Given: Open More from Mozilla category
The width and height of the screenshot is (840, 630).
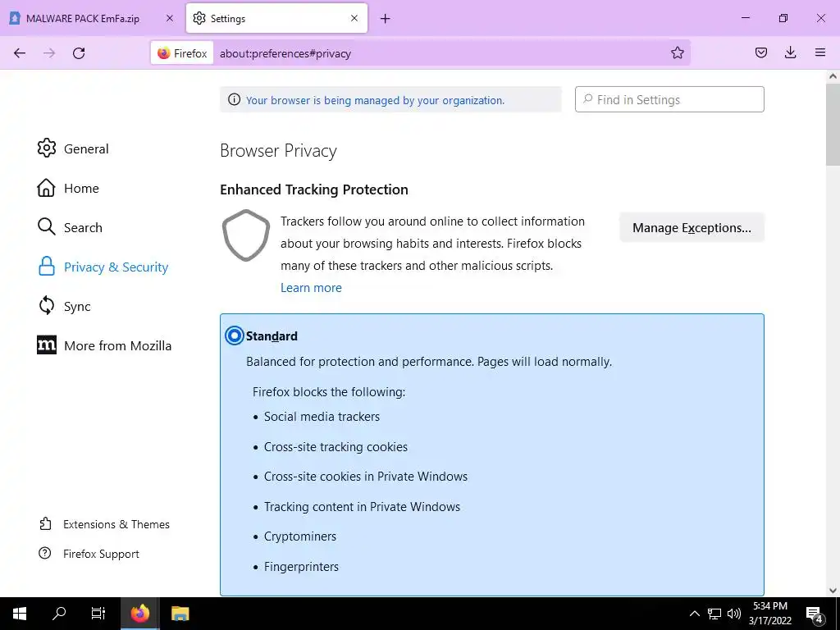Looking at the screenshot, I should coord(104,345).
